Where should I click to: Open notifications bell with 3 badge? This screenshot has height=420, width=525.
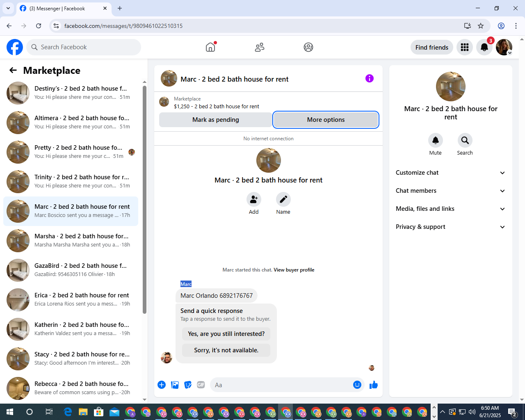click(484, 47)
